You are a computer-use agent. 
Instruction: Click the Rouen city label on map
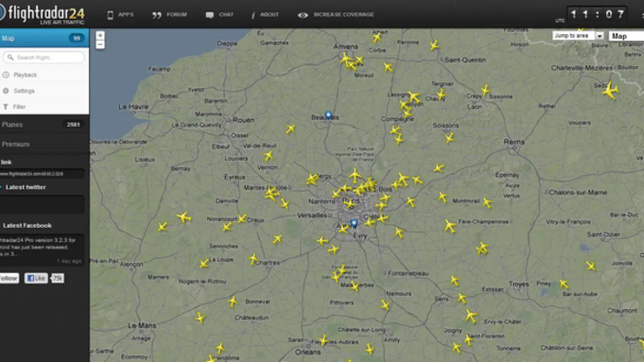[244, 120]
